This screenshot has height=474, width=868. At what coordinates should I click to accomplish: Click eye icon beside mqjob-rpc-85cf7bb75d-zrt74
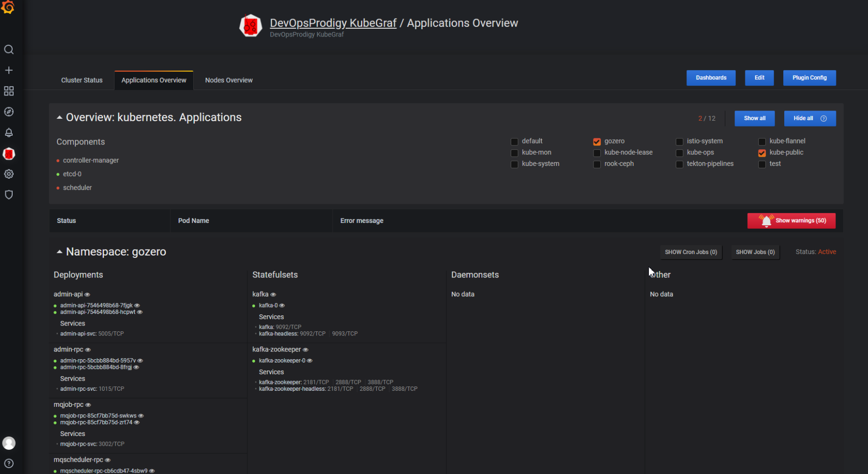[137, 422]
